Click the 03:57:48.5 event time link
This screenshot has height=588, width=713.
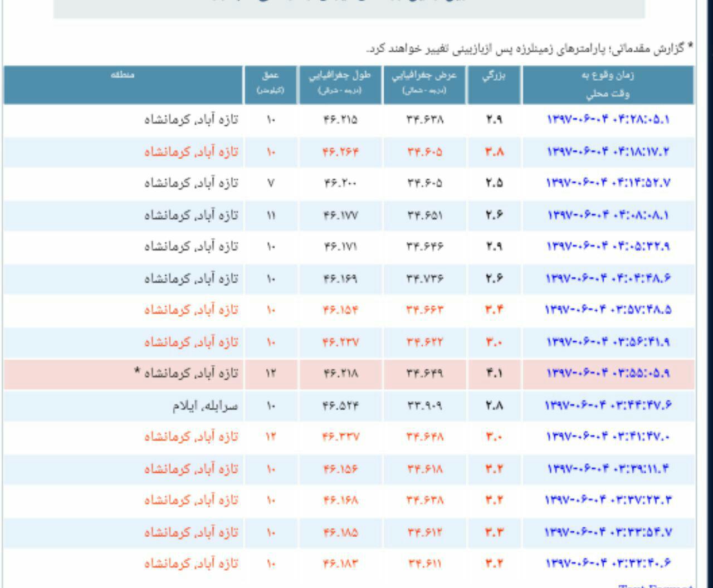coord(608,310)
